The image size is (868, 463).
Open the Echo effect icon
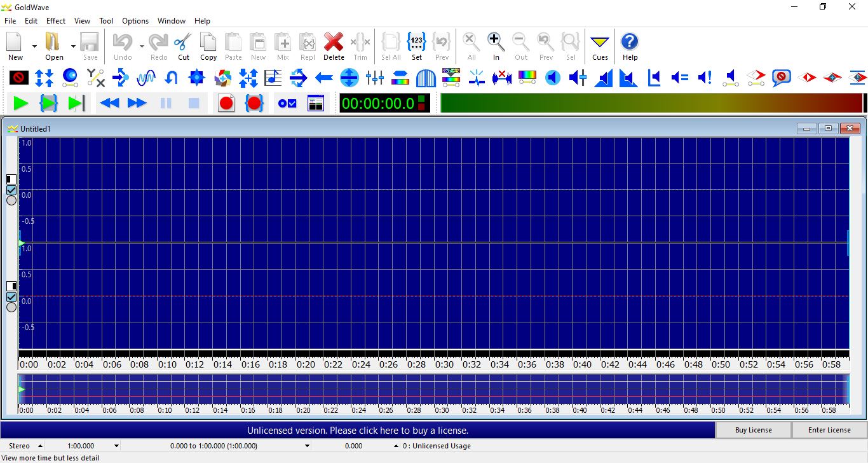[121, 78]
